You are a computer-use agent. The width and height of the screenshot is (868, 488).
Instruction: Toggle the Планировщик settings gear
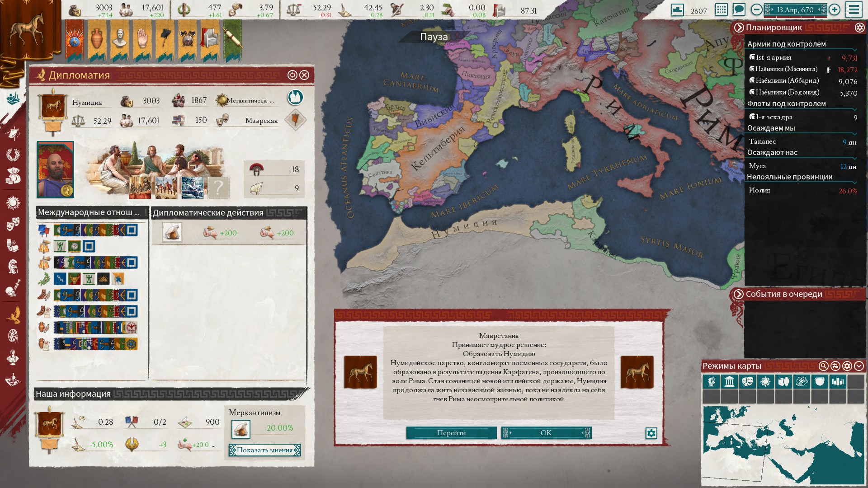(859, 28)
